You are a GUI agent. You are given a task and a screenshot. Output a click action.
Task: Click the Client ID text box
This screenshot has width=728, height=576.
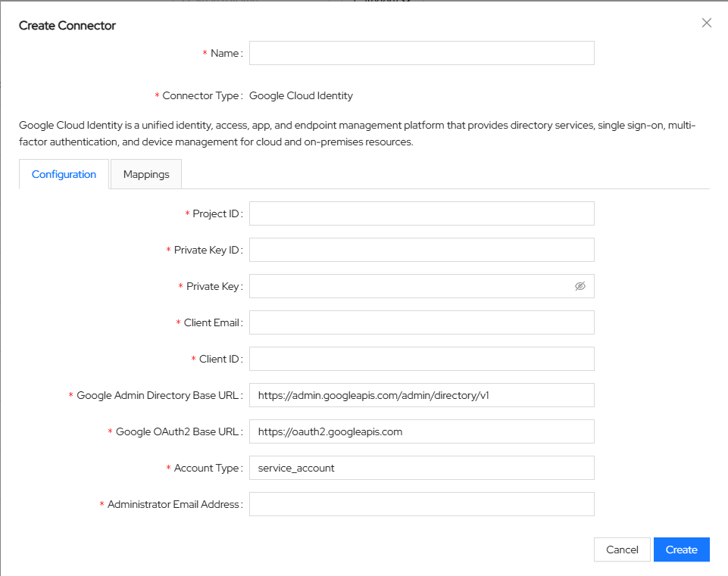(x=421, y=359)
